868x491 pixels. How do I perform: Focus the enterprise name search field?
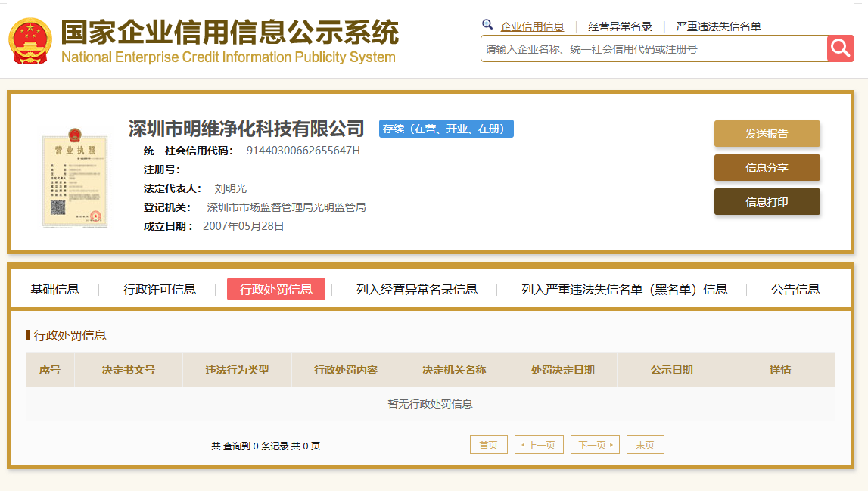pos(654,48)
